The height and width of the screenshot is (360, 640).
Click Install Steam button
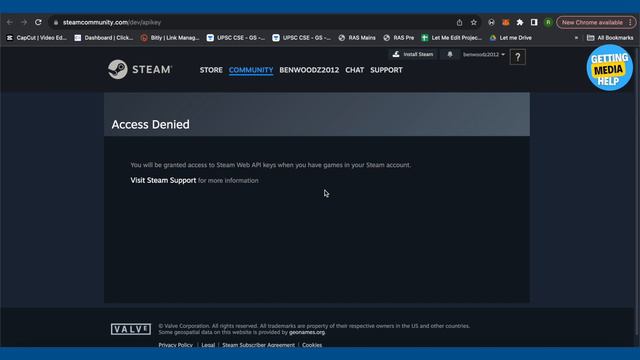coord(413,54)
